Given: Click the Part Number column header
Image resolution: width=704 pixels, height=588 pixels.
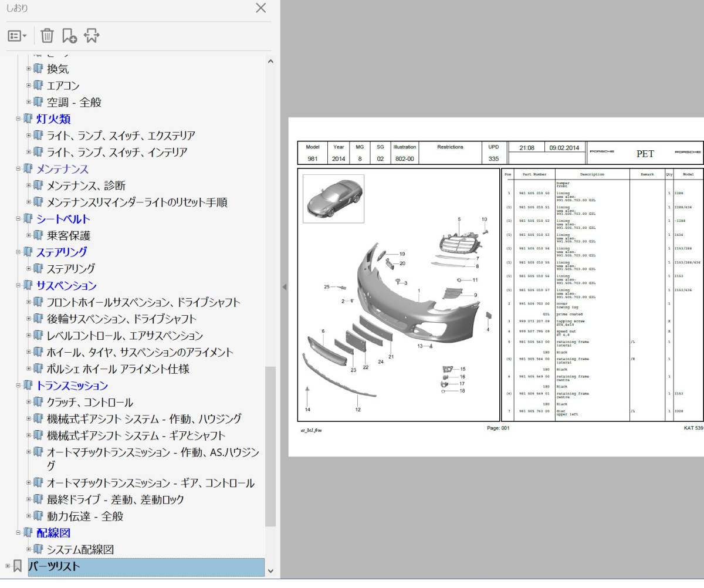Looking at the screenshot, I should [534, 174].
